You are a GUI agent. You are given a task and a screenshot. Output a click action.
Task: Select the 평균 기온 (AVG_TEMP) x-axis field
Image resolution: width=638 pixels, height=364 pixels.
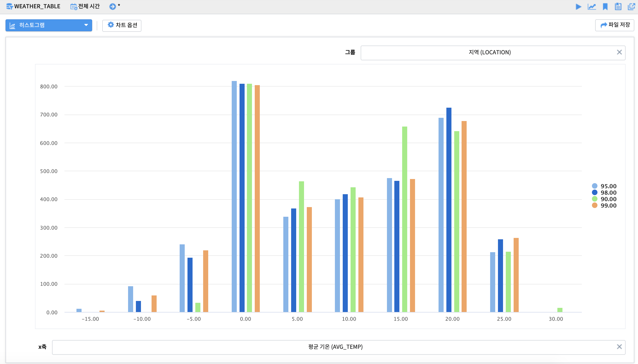point(339,347)
